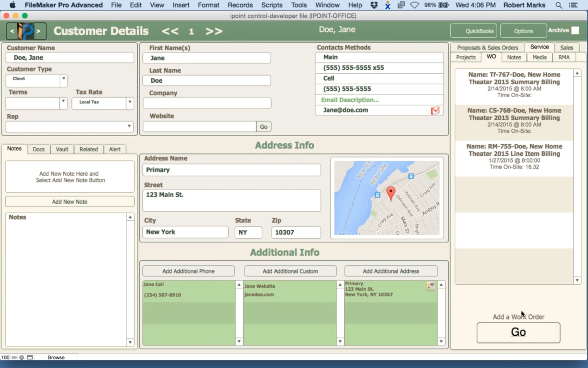
Task: Open Spotlight search magnifier icon
Action: [559, 5]
